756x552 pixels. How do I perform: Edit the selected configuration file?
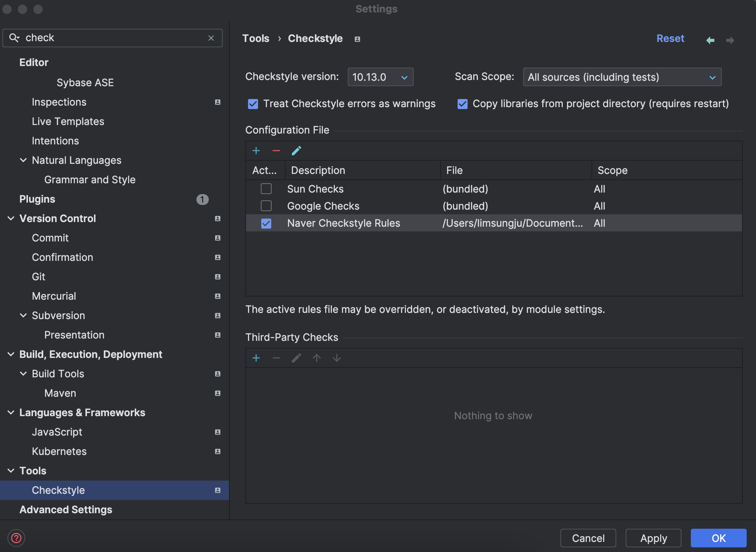coord(297,151)
